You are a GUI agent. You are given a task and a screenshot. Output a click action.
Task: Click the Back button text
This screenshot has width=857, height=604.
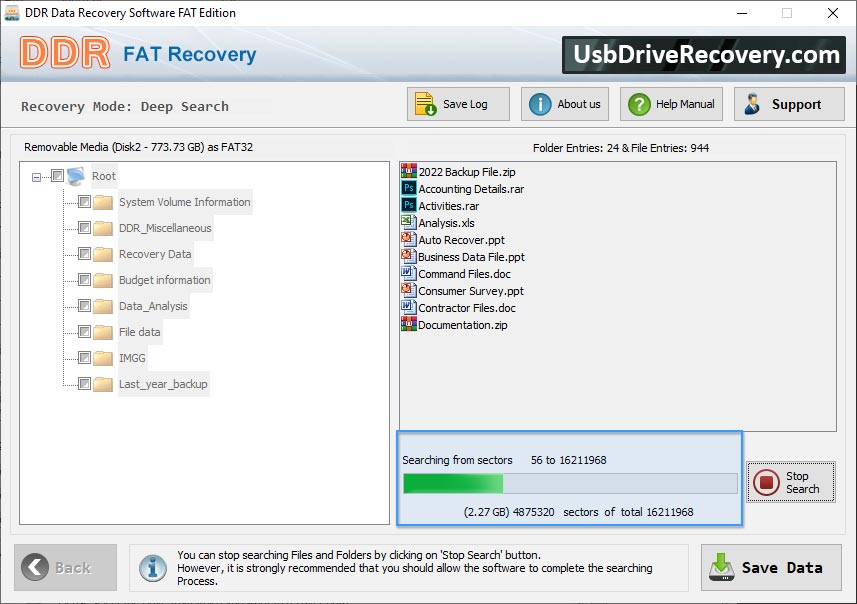point(73,568)
